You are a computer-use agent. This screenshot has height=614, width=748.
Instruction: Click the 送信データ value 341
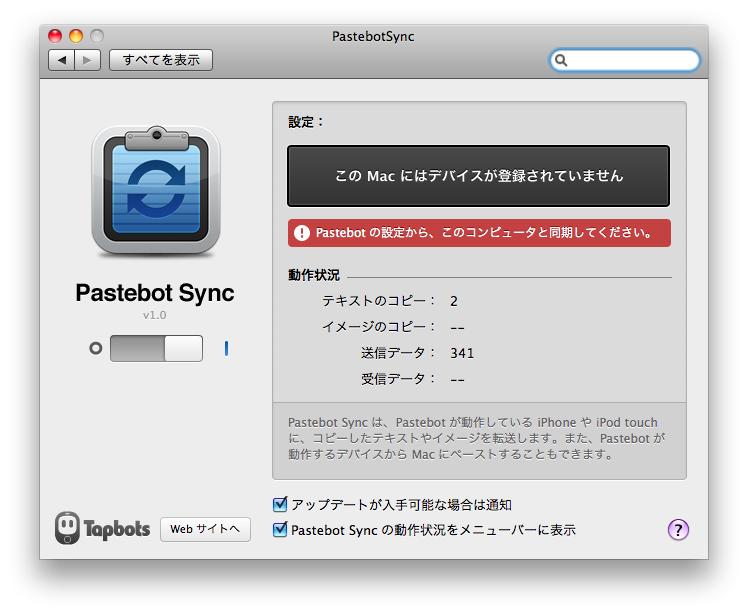coord(462,353)
